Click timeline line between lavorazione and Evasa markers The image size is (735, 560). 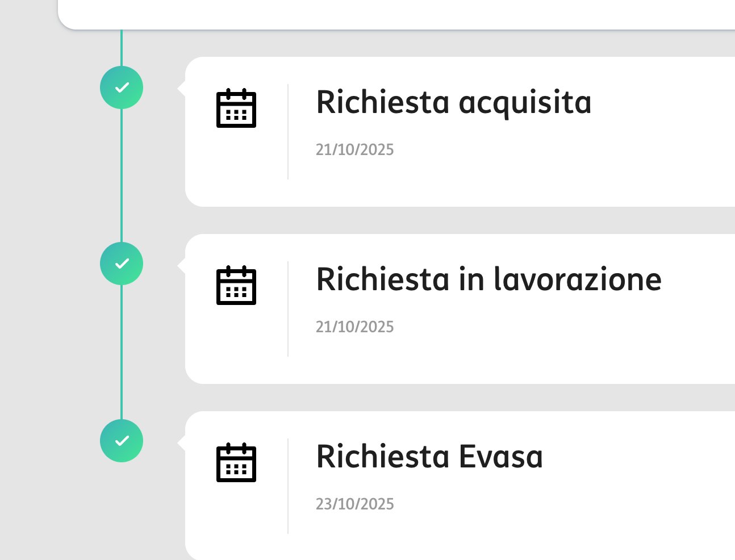pos(122,352)
